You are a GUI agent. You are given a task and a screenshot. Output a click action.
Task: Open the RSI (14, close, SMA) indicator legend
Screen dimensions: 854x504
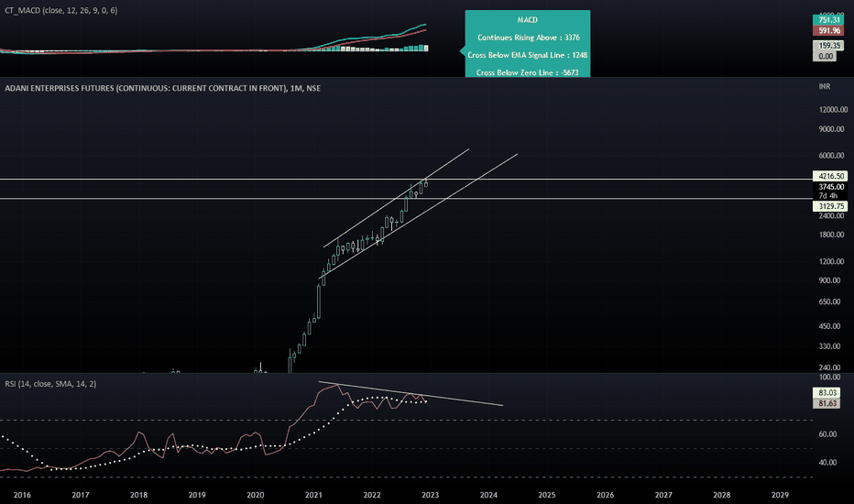(50, 384)
